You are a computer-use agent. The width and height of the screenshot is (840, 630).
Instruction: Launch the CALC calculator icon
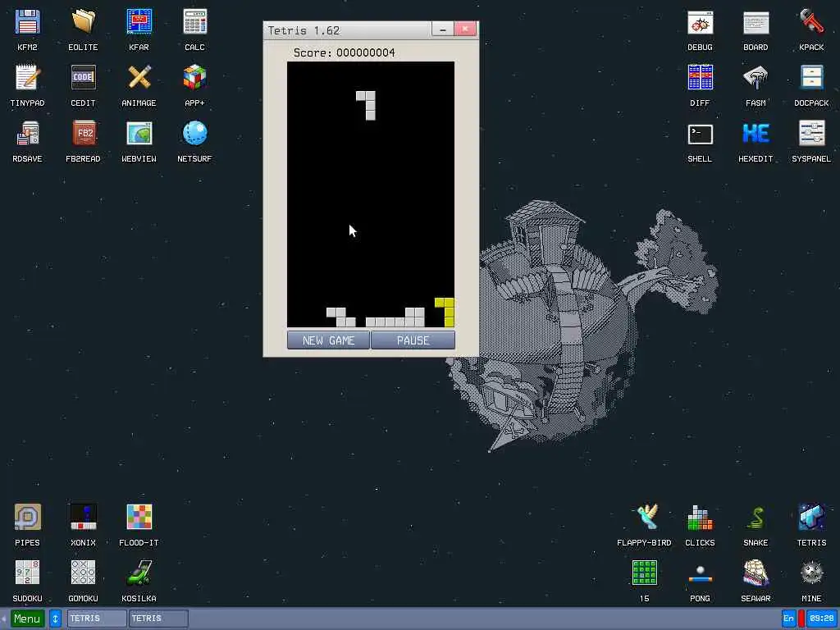pos(194,22)
